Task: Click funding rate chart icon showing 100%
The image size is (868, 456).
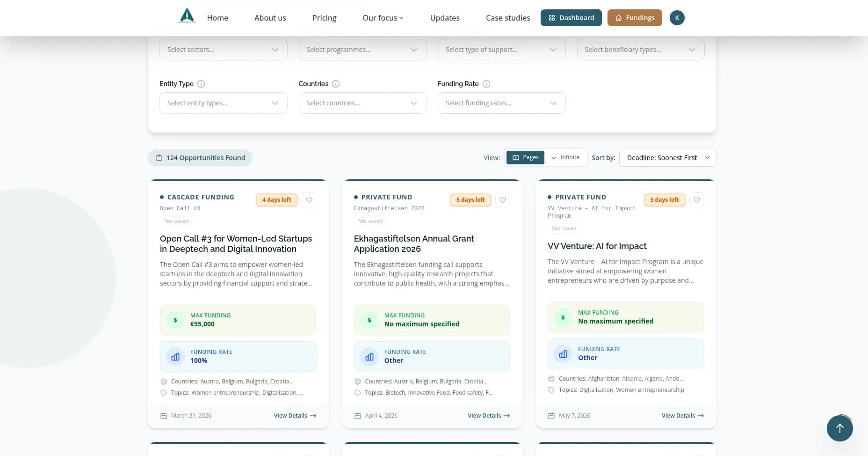Action: [175, 357]
